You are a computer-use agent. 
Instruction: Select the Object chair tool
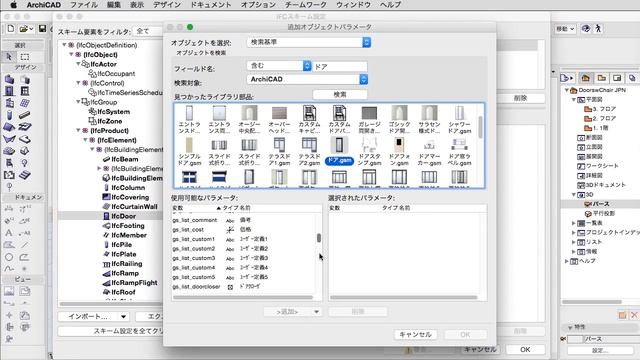(x=9, y=163)
